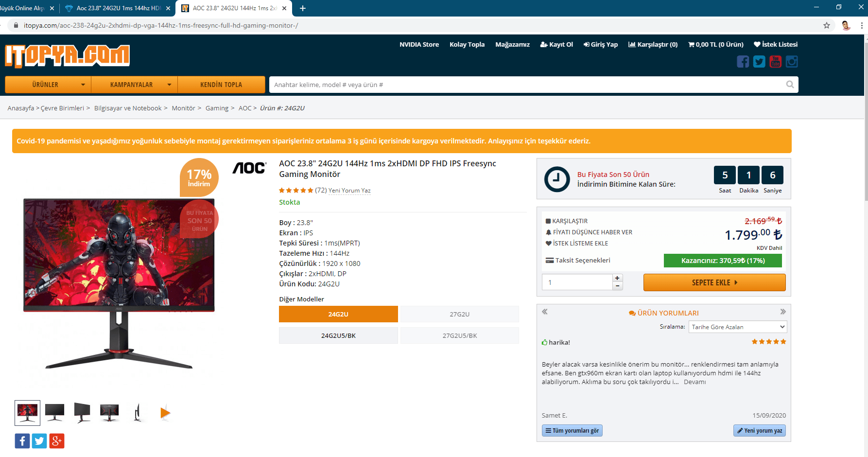Close the active AOC 23.8" tab
This screenshot has height=457, width=868.
tap(284, 8)
